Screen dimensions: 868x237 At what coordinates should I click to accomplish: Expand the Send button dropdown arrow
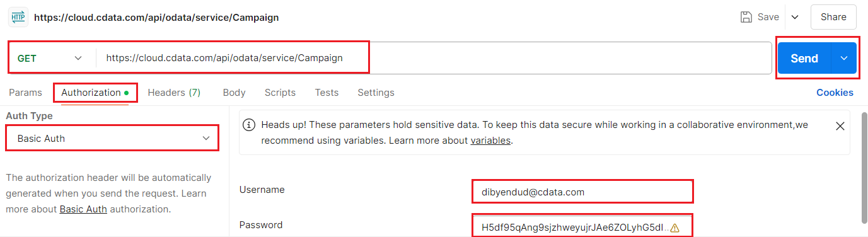844,58
